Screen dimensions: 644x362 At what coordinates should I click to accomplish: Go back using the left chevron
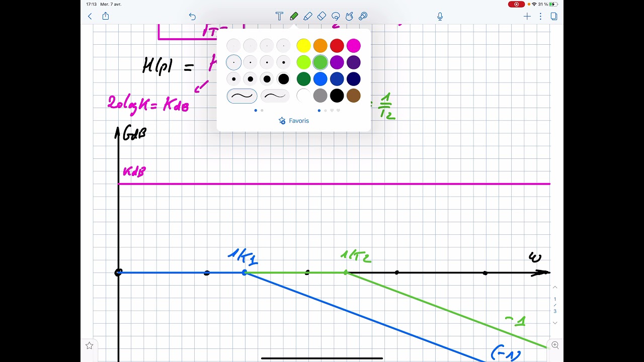(90, 16)
